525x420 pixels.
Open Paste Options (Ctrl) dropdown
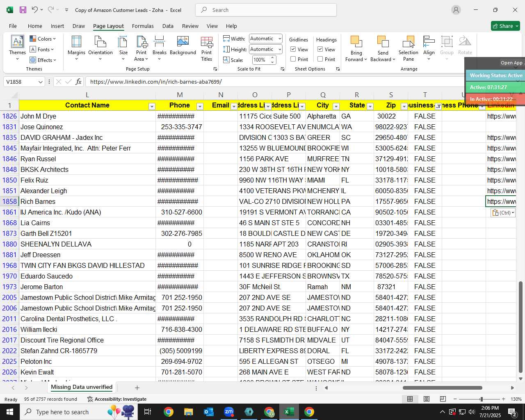(503, 212)
